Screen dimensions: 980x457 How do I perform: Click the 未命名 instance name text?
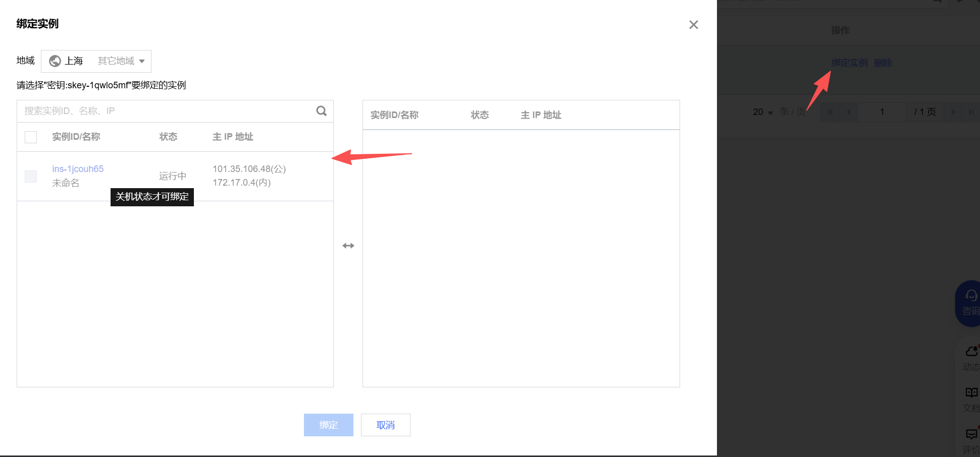66,183
